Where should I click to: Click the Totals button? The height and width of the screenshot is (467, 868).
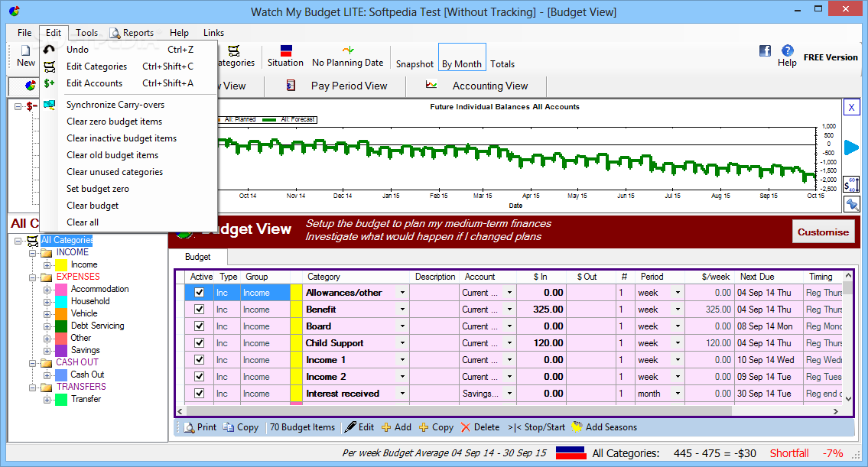pyautogui.click(x=502, y=64)
